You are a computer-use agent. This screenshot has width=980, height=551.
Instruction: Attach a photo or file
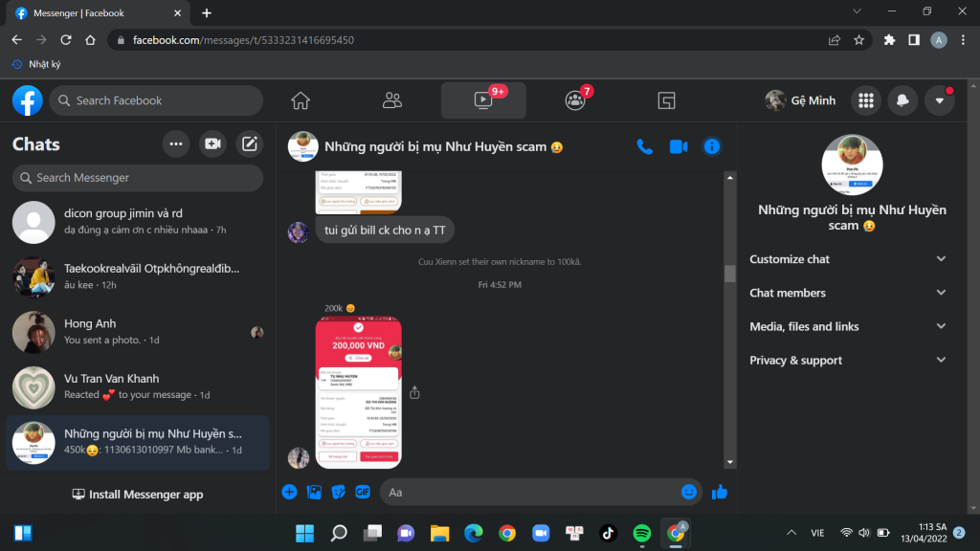tap(314, 492)
